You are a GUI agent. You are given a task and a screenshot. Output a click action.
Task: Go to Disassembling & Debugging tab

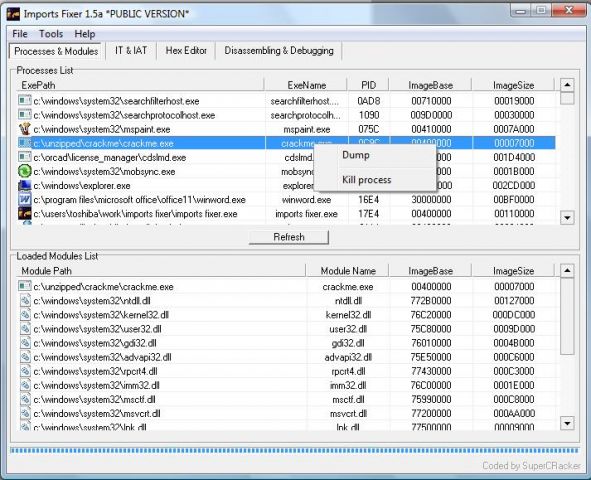tap(279, 50)
